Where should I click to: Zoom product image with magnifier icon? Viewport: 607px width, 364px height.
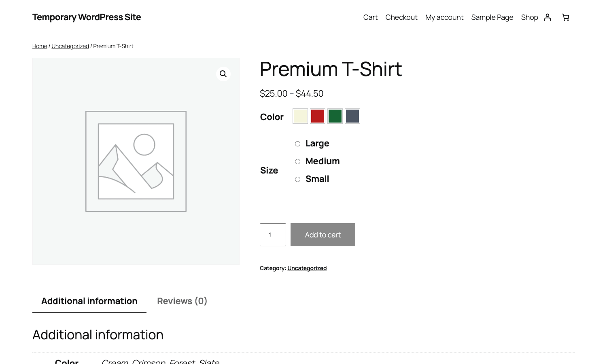pos(223,74)
